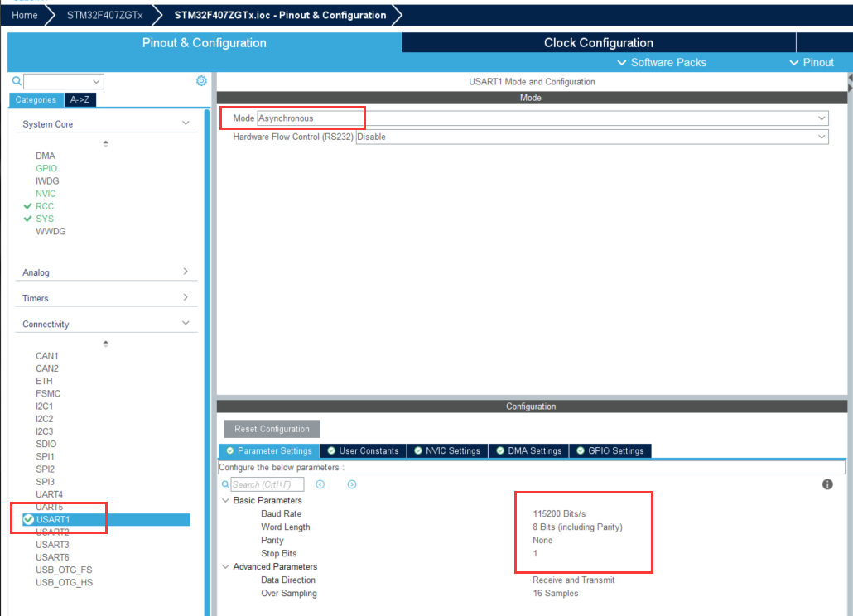Open GPIO Settings tab
The height and width of the screenshot is (616, 853).
(x=610, y=450)
